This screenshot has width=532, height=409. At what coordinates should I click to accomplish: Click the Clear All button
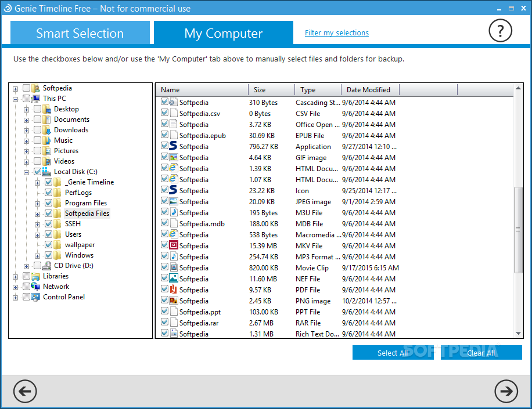[481, 352]
